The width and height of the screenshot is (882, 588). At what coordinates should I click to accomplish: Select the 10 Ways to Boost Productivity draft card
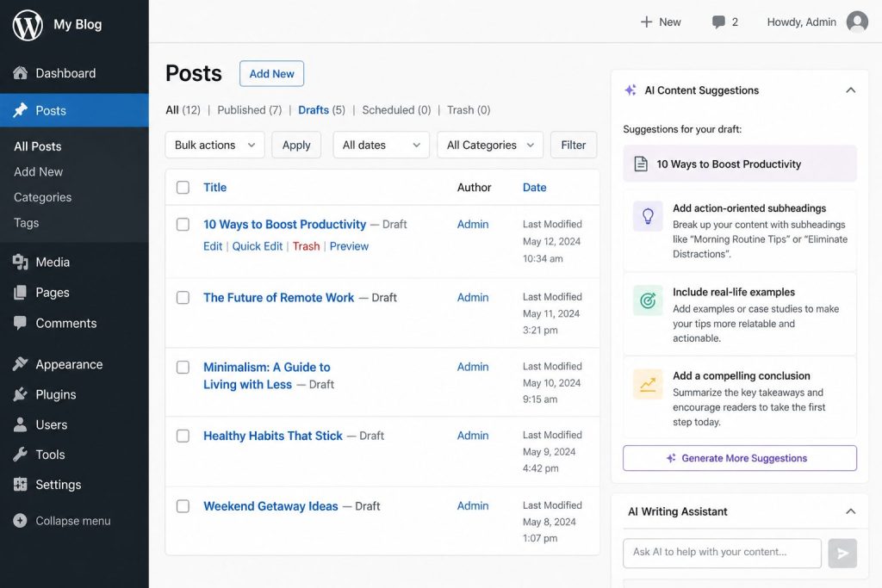pos(740,164)
